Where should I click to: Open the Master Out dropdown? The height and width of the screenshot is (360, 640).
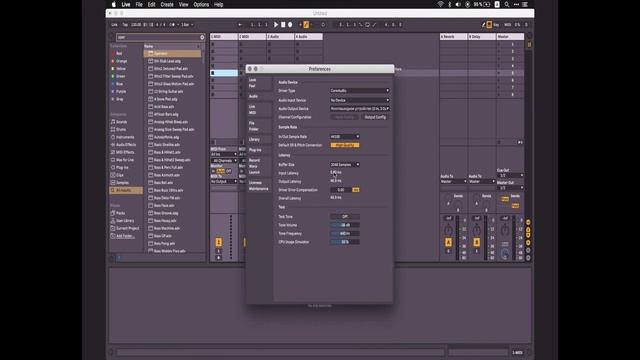(511, 188)
